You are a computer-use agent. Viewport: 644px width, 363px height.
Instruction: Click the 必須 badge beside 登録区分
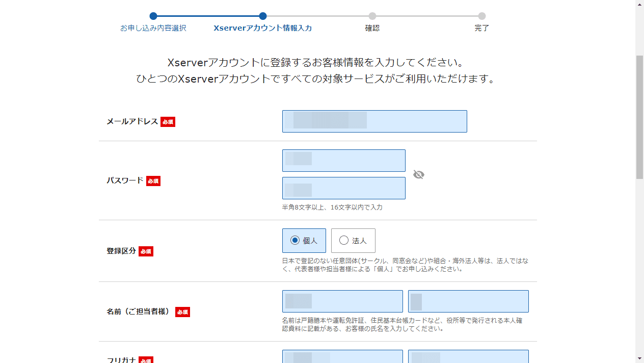[x=146, y=251]
